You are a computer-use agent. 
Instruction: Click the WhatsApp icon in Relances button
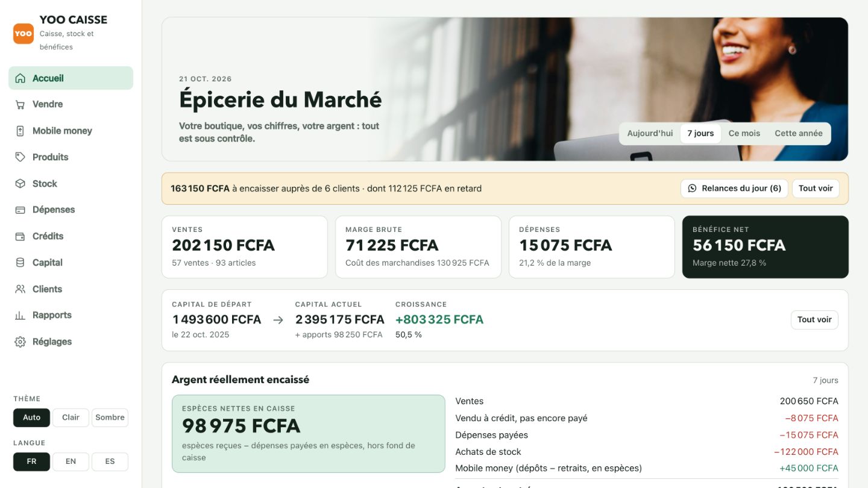[692, 189]
